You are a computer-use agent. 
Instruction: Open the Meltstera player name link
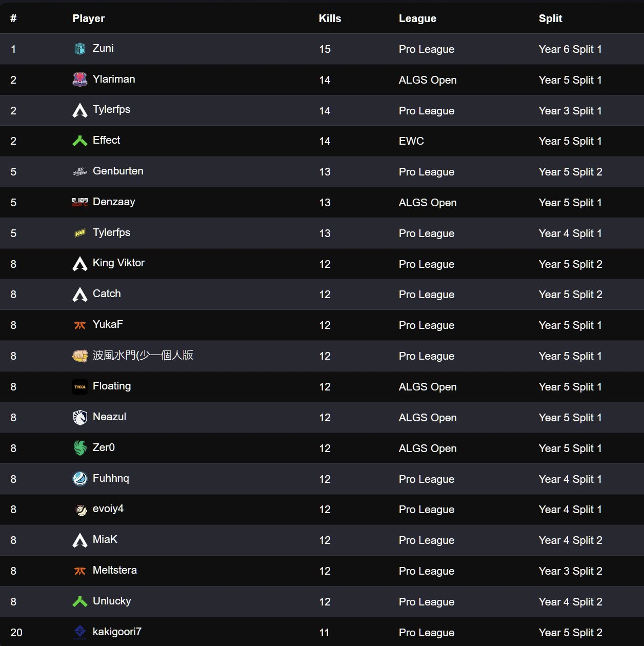point(115,570)
